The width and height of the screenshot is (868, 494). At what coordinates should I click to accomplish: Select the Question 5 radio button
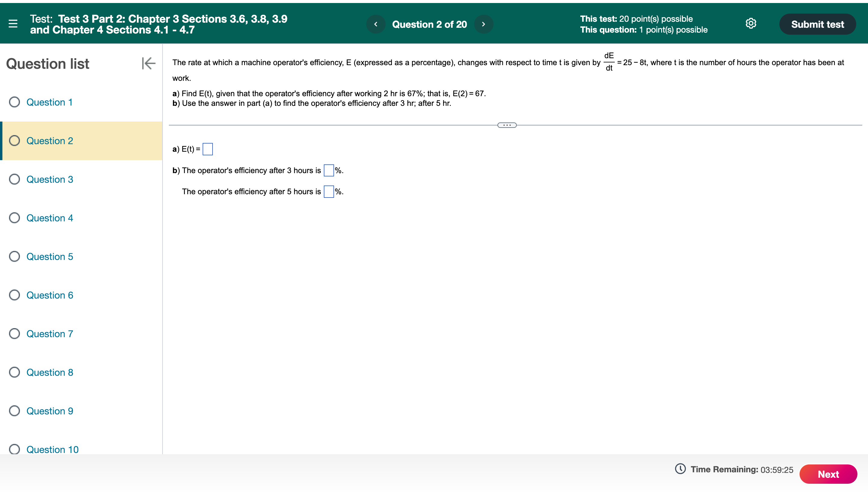tap(14, 256)
